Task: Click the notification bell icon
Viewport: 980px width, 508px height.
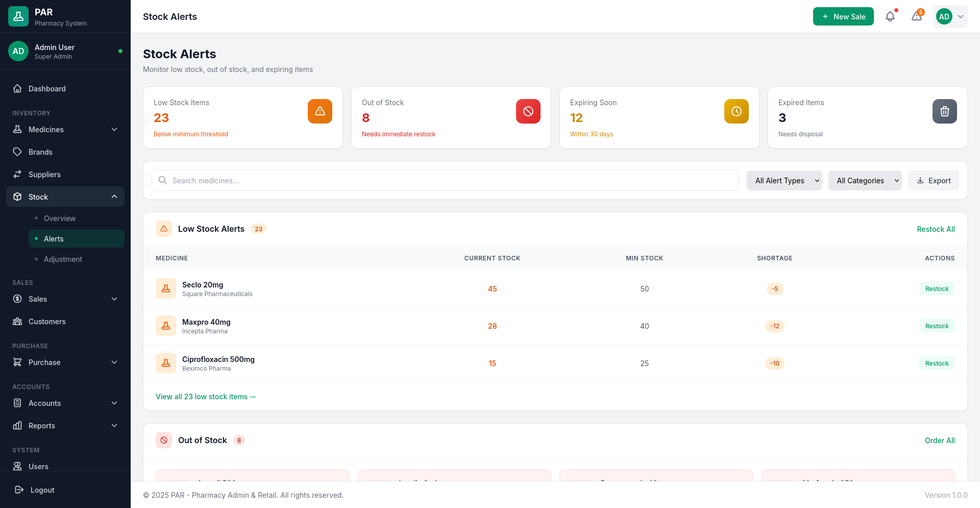Action: pyautogui.click(x=890, y=16)
